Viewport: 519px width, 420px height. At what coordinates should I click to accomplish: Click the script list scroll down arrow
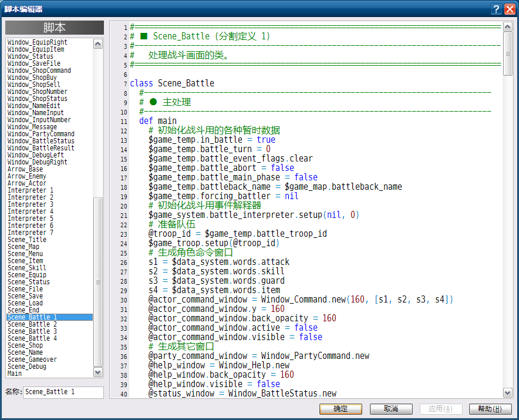pyautogui.click(x=97, y=372)
